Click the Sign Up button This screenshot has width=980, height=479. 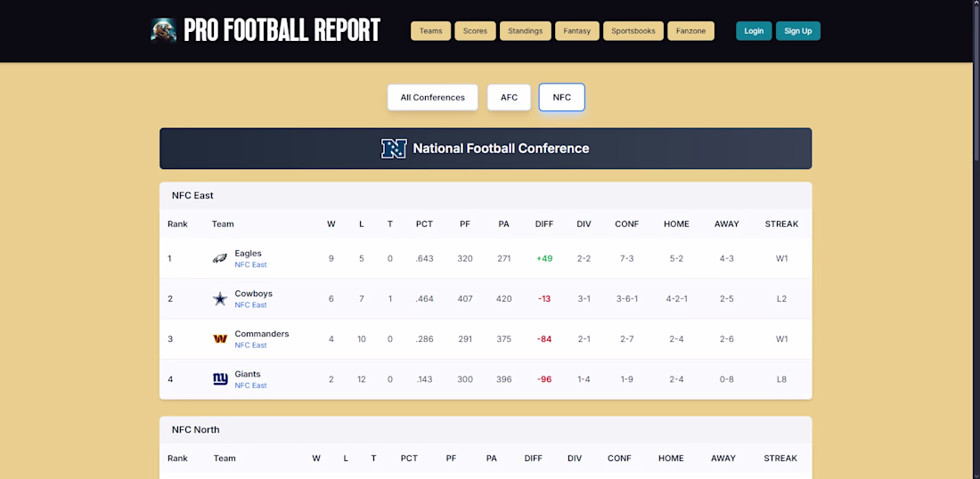tap(797, 31)
